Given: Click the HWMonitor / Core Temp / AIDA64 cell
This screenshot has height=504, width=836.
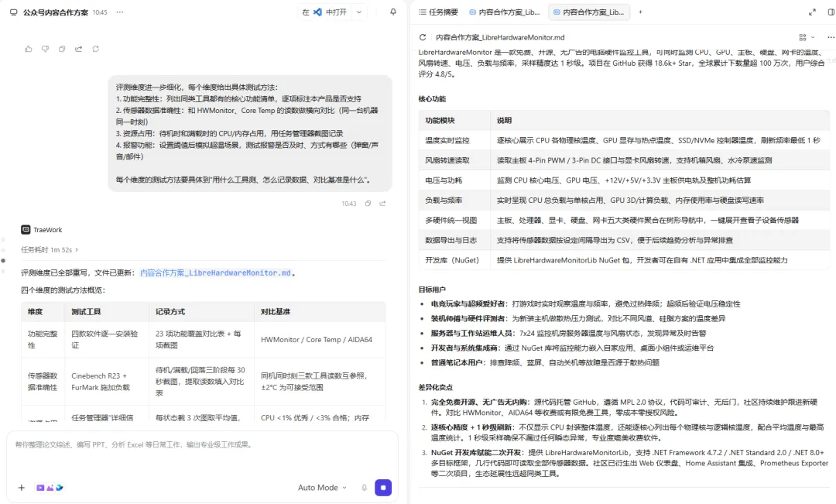Looking at the screenshot, I should [320, 339].
